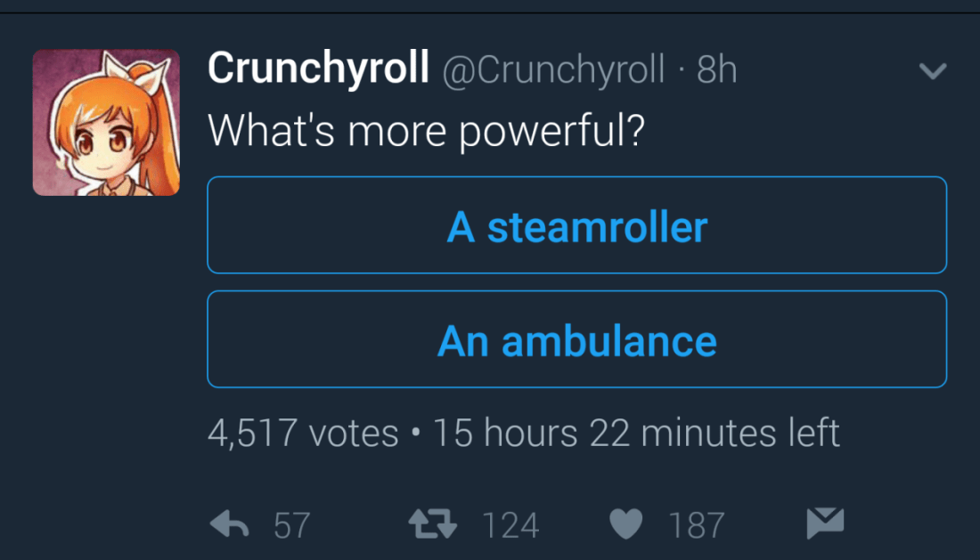Viewport: 980px width, 560px height.
Task: Like the tweet with the heart icon
Action: coord(626,524)
